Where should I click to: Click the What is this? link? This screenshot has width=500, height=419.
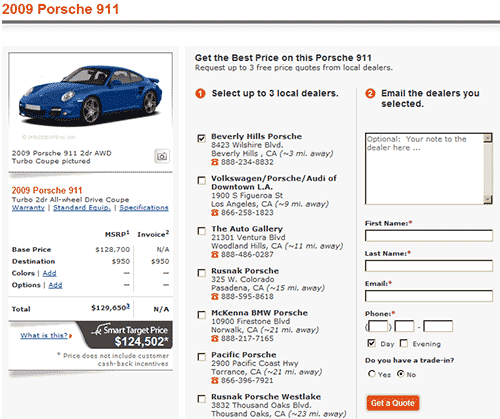[44, 335]
